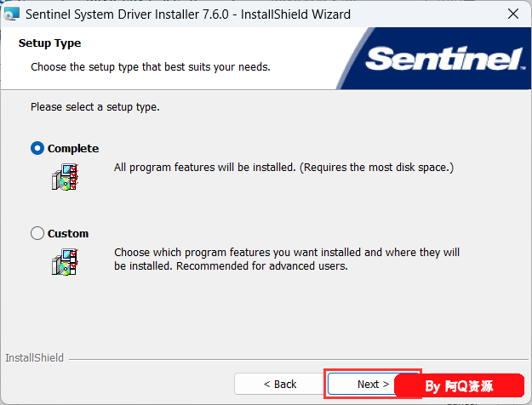Click the Complete installation icon

coord(65,177)
